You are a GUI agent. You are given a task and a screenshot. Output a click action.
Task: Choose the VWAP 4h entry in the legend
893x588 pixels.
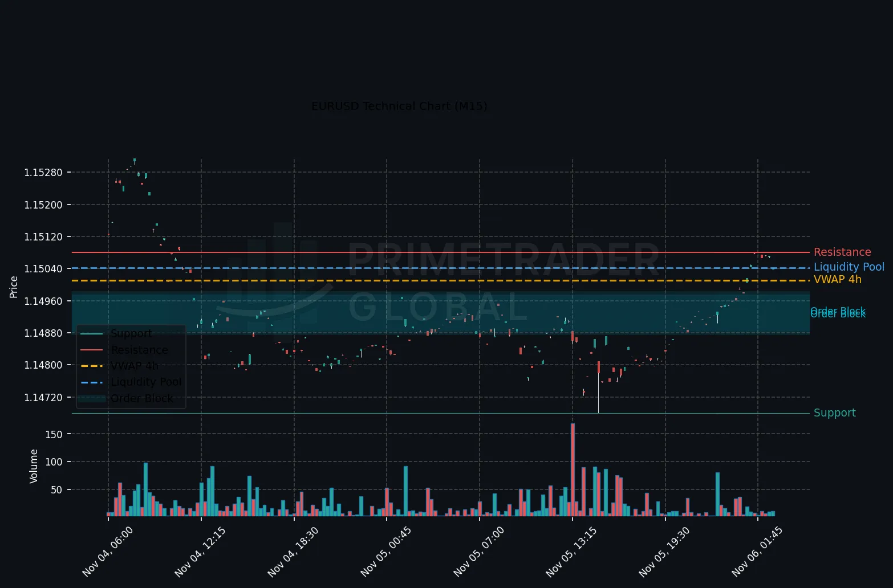135,366
